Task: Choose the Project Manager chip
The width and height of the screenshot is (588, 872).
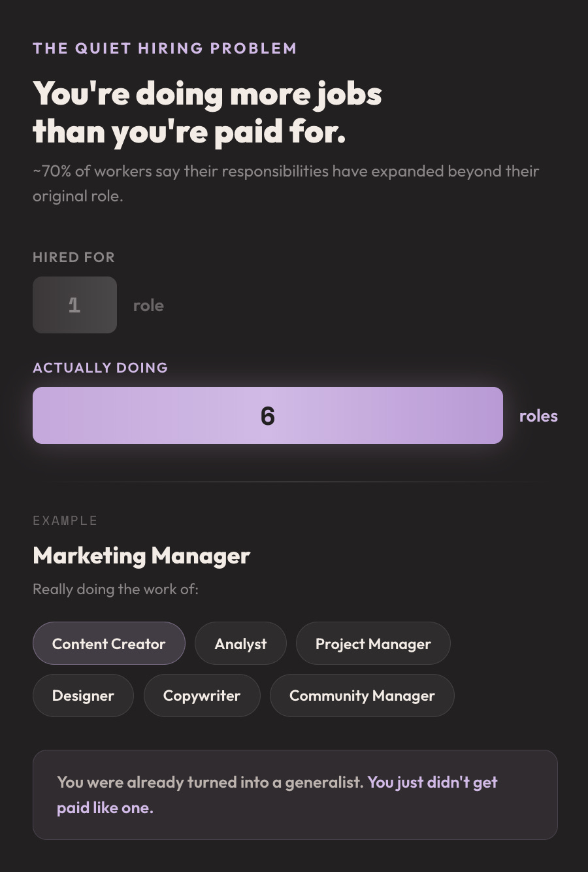Action: point(373,643)
